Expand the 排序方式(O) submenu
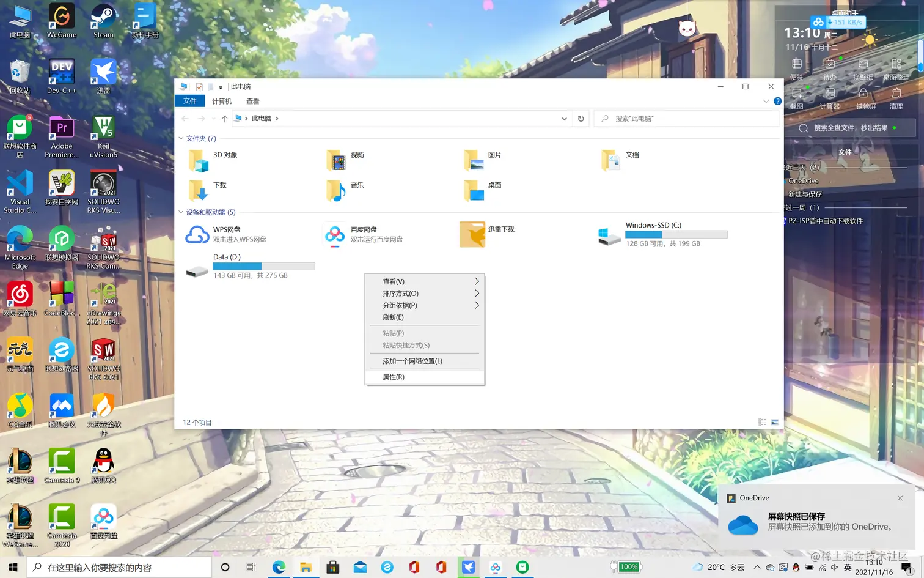This screenshot has height=578, width=924. tap(424, 294)
